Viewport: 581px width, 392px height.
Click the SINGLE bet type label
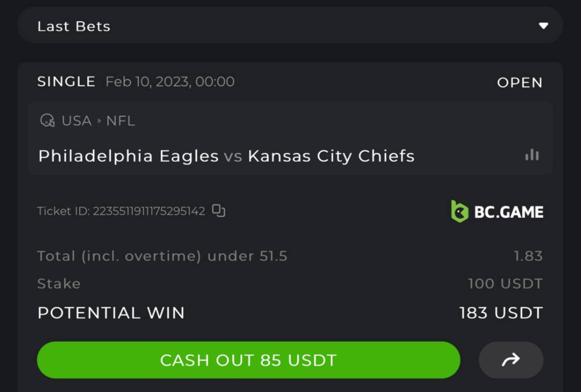pyautogui.click(x=66, y=82)
